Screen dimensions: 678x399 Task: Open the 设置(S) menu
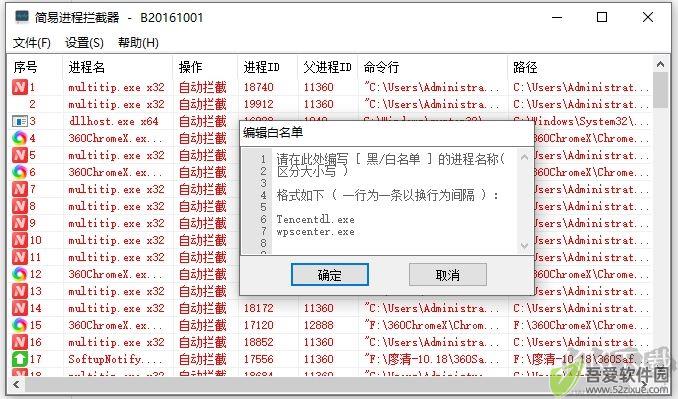[x=84, y=43]
